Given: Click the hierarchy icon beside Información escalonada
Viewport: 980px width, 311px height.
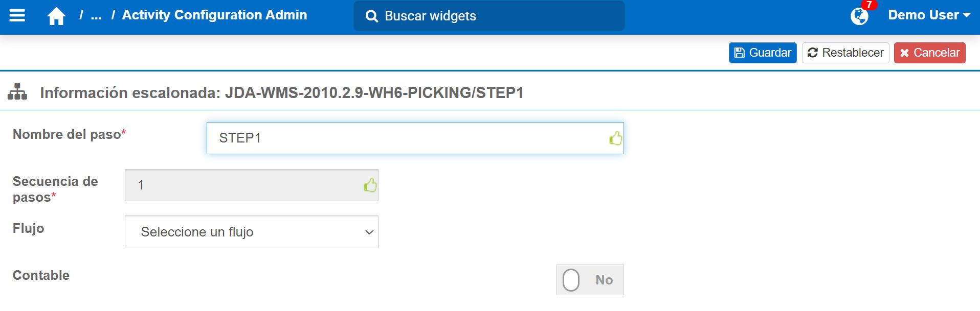Looking at the screenshot, I should tap(17, 92).
